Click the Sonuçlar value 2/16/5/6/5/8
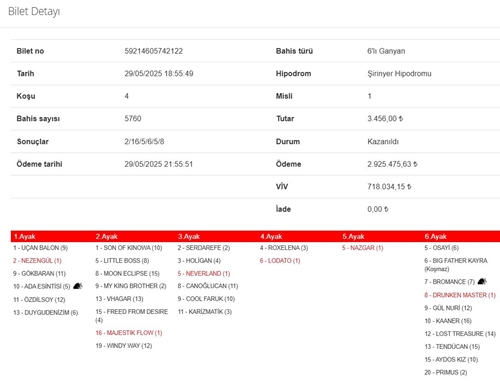 click(x=144, y=141)
